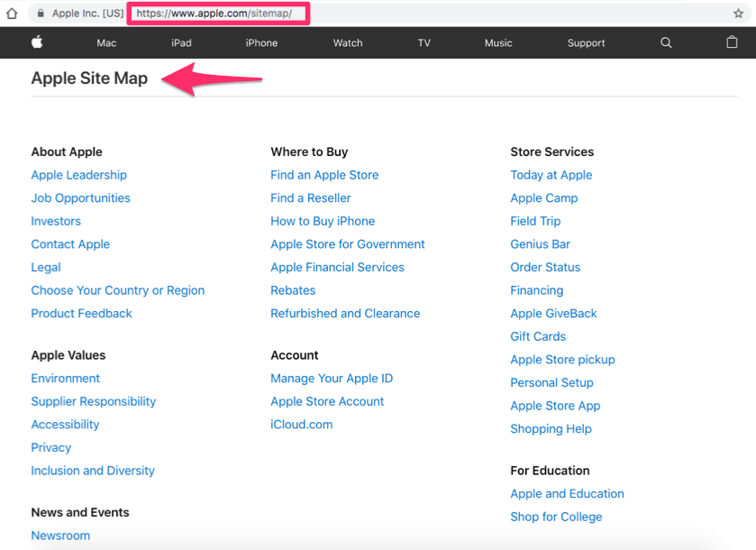This screenshot has height=550, width=756.
Task: Open Find a Reseller link
Action: [311, 198]
